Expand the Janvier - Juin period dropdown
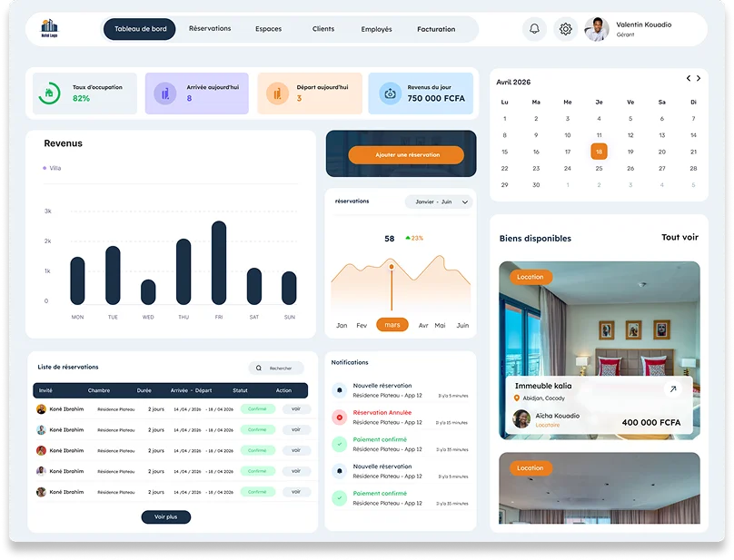Screen dimensions: 734x560 [439, 201]
